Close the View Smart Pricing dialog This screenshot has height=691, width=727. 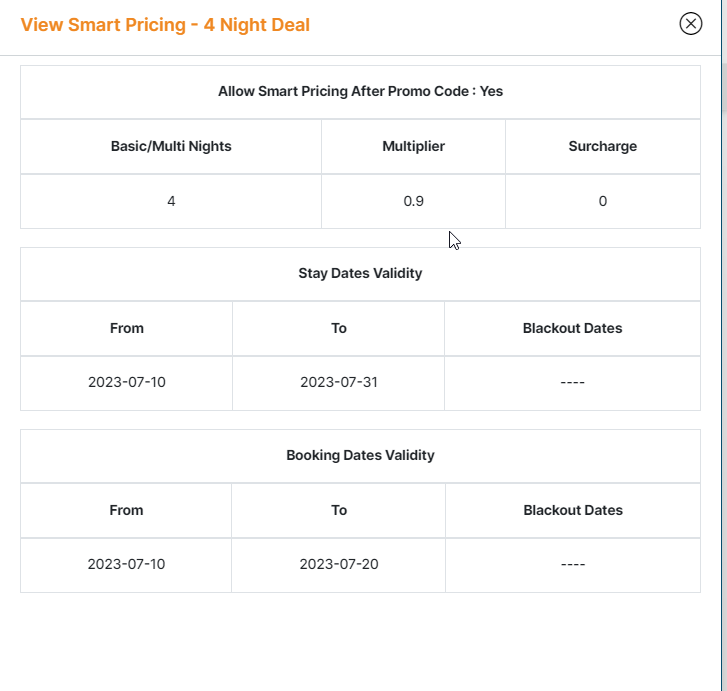point(690,24)
